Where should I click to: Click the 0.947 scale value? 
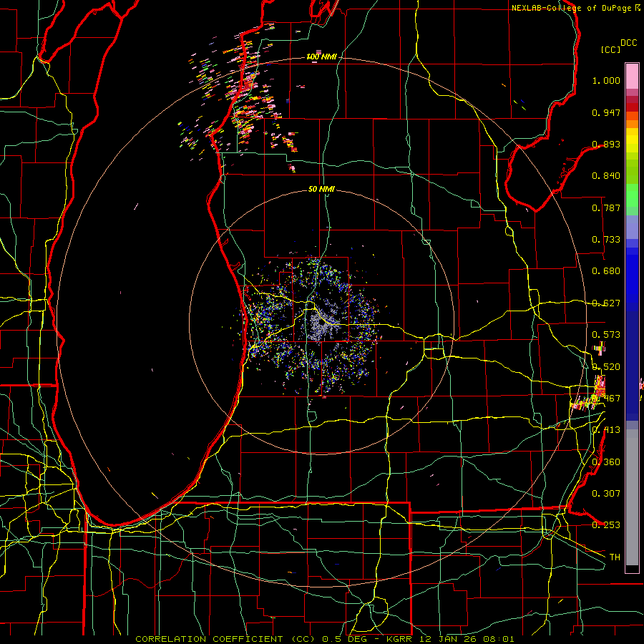click(x=606, y=112)
